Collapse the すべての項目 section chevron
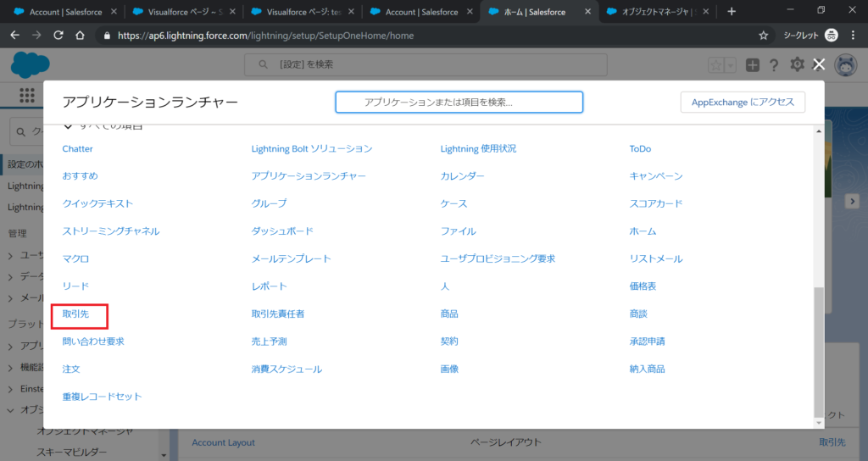Viewport: 868px width, 461px height. coord(69,126)
